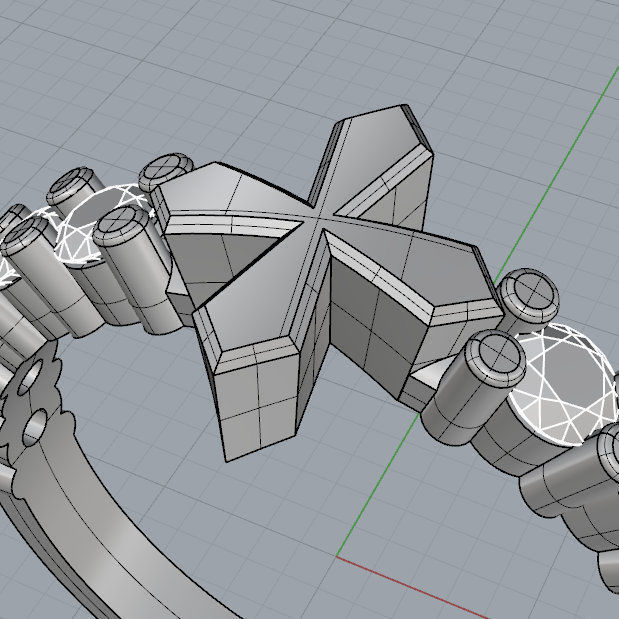Click the red X-axis line

tap(413, 587)
